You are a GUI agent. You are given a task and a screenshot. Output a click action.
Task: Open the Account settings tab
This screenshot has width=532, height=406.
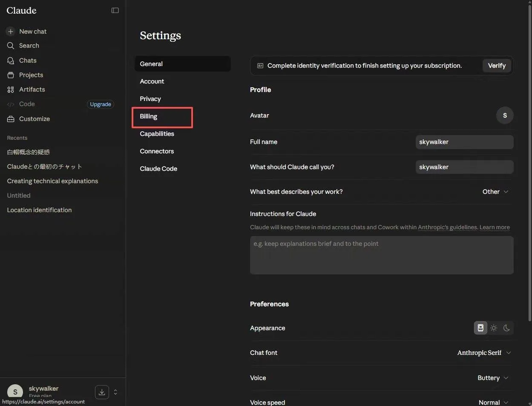point(182,81)
